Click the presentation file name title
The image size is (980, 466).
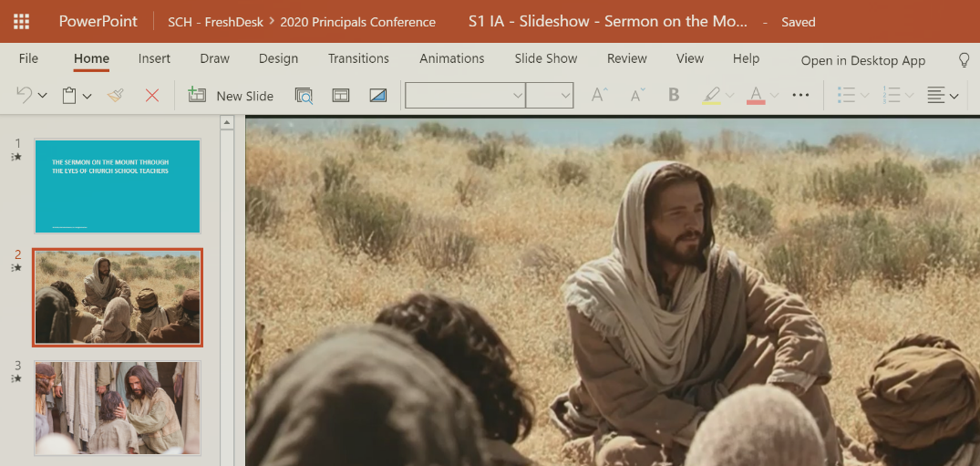tap(608, 21)
